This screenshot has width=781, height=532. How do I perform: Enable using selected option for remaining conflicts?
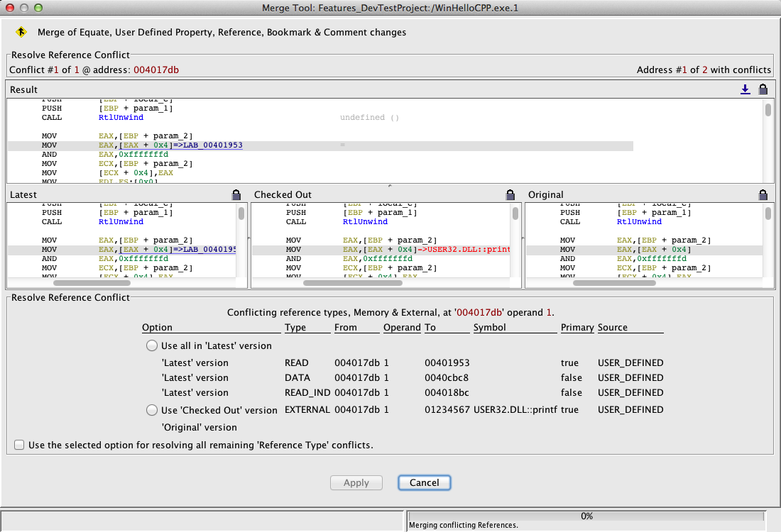[x=19, y=445]
